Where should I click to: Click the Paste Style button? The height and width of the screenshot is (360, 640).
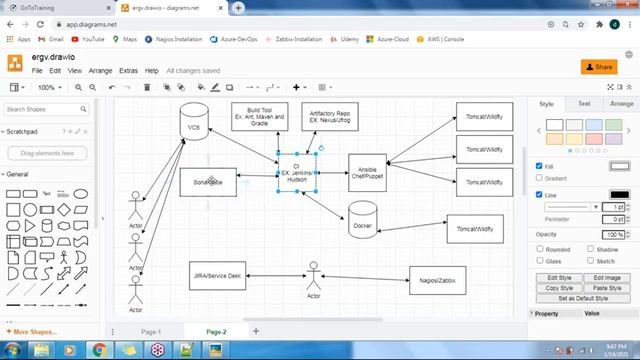point(607,288)
